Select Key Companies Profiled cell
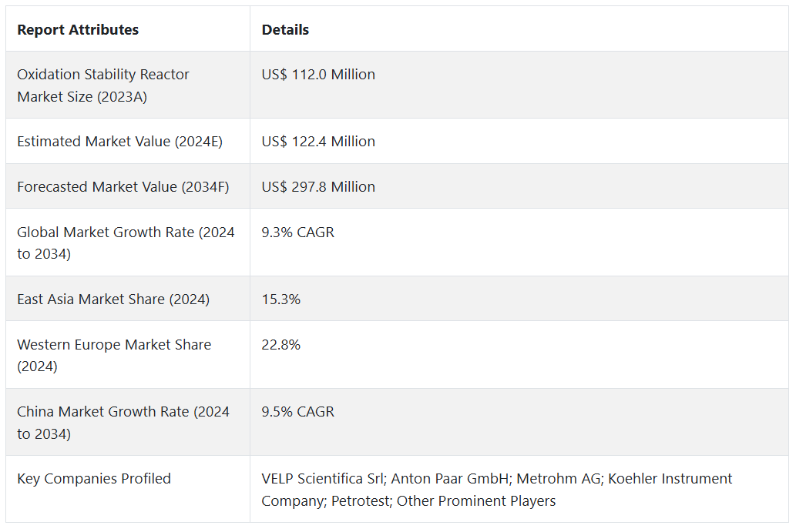The height and width of the screenshot is (532, 796). point(94,479)
